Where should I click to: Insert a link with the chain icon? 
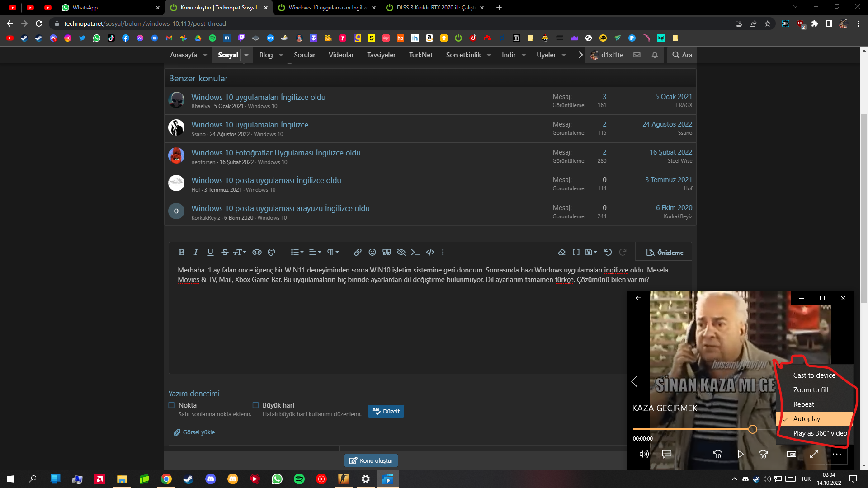[358, 252]
